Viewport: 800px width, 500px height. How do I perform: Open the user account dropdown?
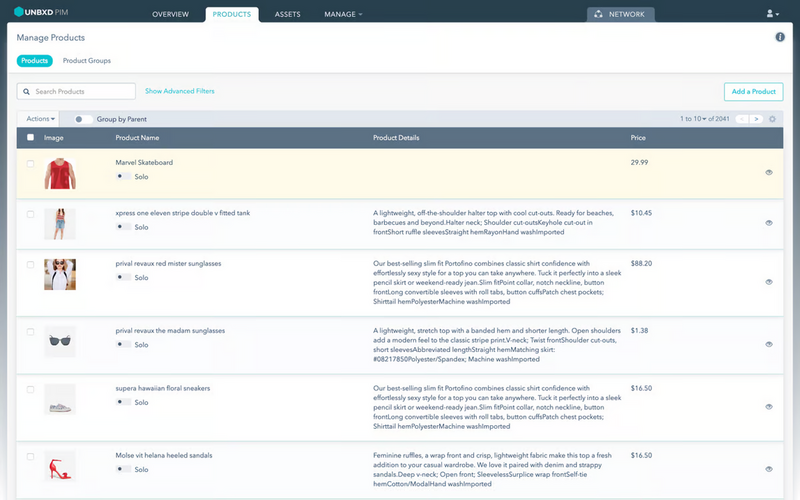[772, 14]
